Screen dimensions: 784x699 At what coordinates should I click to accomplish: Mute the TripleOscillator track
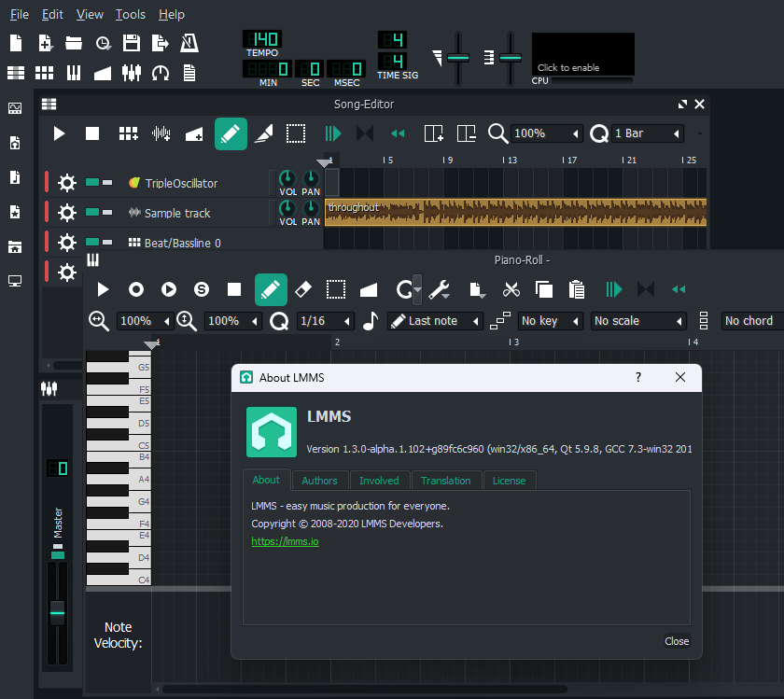tap(92, 183)
